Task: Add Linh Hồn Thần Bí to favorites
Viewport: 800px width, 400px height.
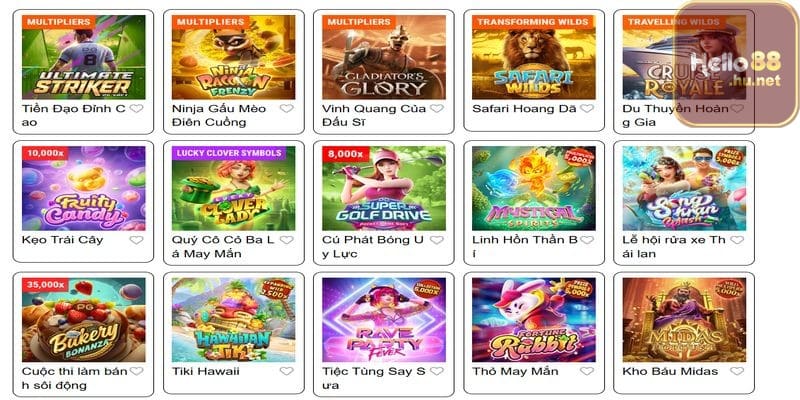Action: (587, 240)
